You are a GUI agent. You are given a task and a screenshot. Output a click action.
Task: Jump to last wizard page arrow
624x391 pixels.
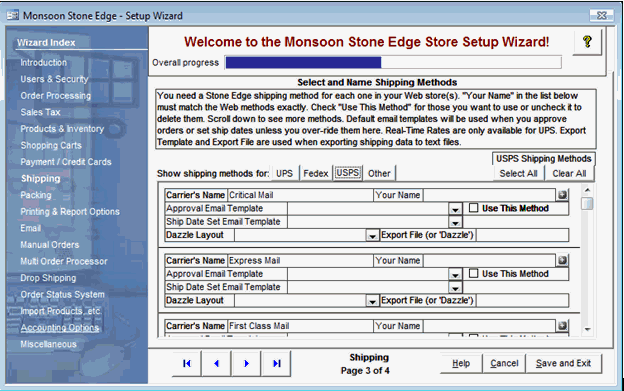point(276,363)
